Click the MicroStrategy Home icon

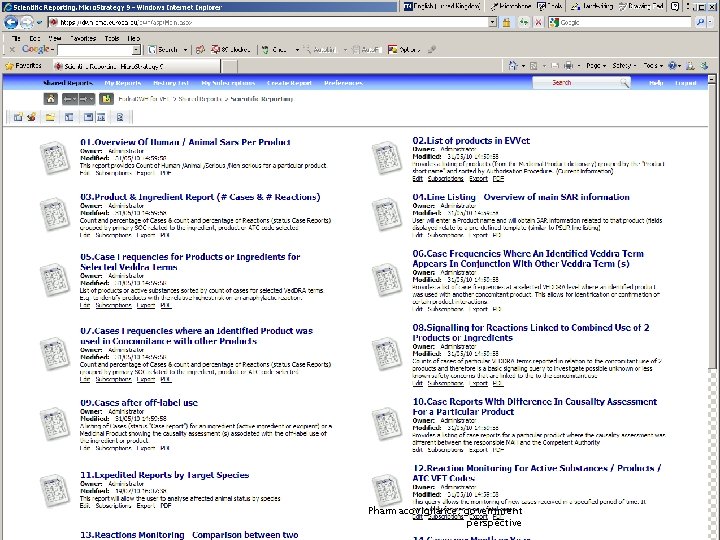51,99
